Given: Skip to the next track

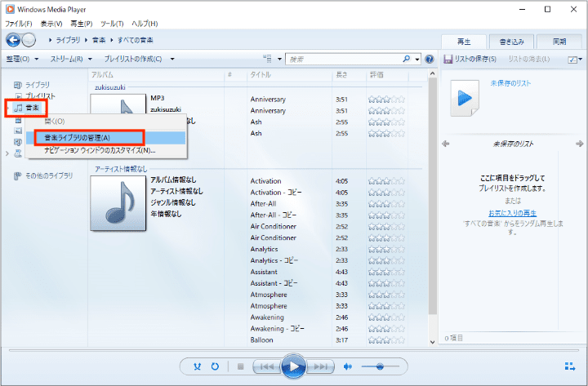Looking at the screenshot, I should pyautogui.click(x=320, y=366).
